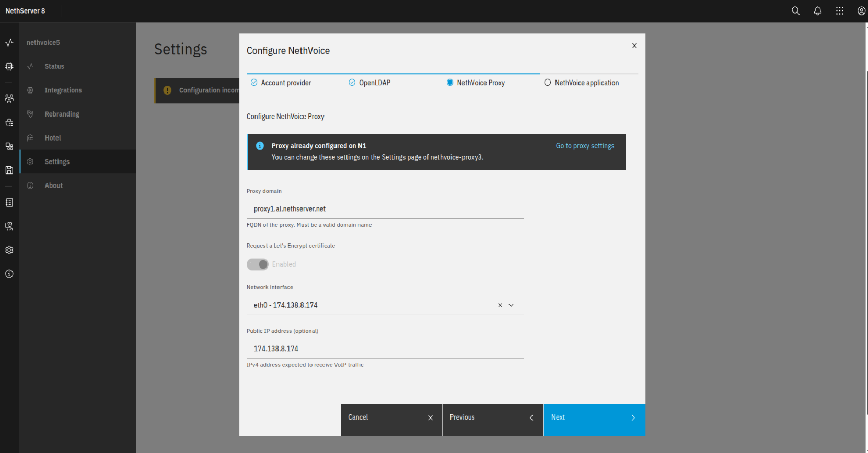
Task: Open Rebranding in the side menu
Action: [62, 114]
